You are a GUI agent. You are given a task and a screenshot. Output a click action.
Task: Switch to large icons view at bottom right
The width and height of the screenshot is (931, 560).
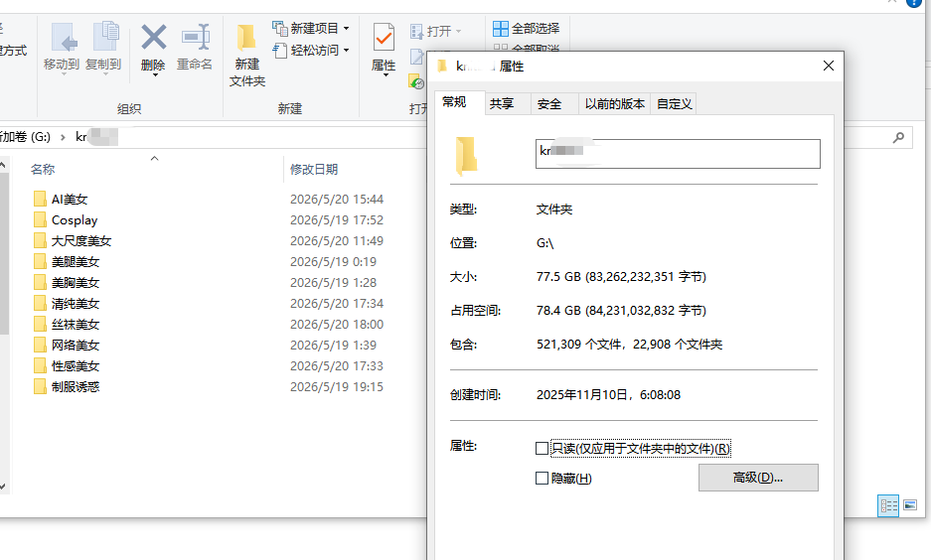coord(909,505)
